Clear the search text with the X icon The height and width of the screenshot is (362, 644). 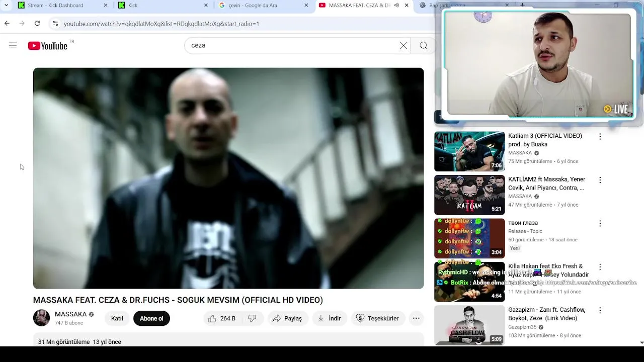(x=404, y=46)
